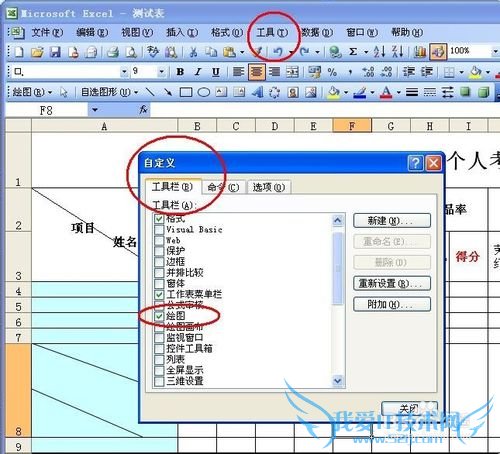The image size is (500, 454).
Task: Check the 并排比较 toolbar checkbox
Action: coord(159,273)
